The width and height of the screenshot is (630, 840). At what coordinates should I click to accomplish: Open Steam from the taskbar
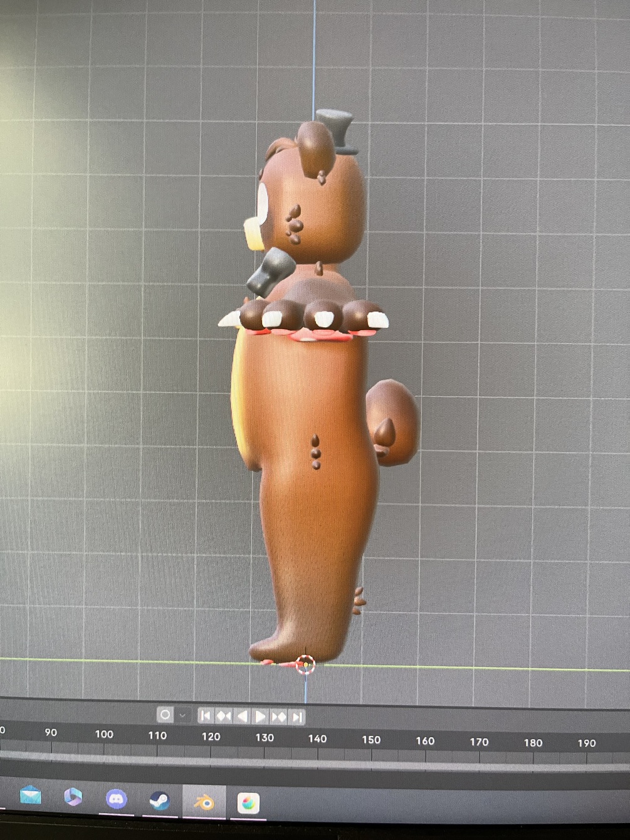click(x=159, y=801)
